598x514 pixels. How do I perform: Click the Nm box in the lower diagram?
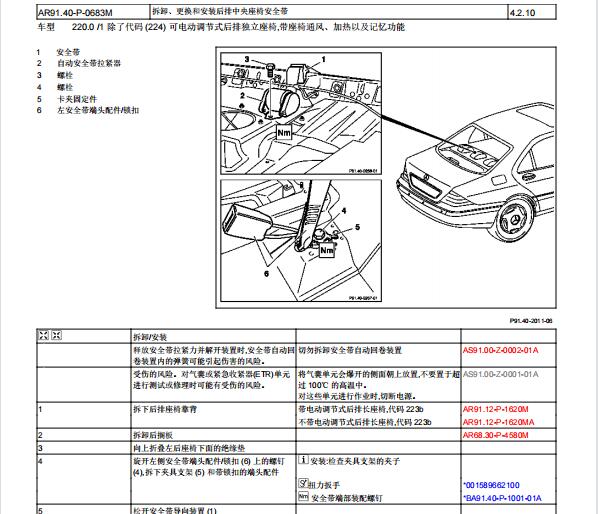(326, 250)
